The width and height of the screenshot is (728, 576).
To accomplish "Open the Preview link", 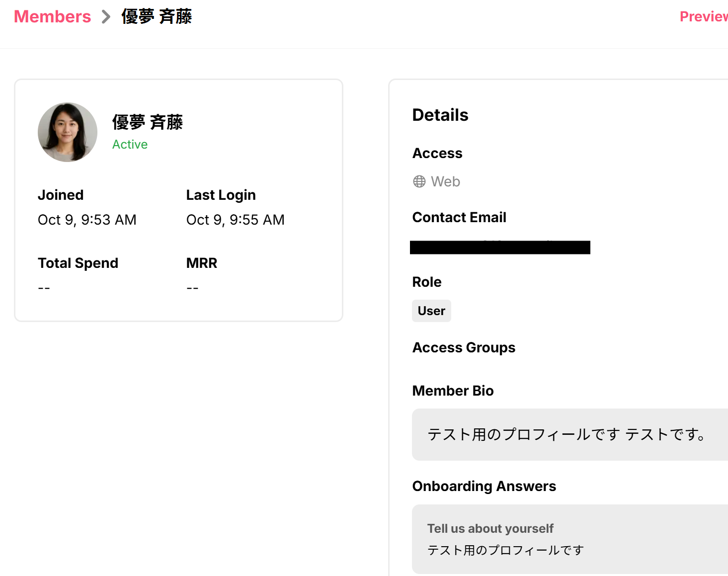I will (703, 16).
